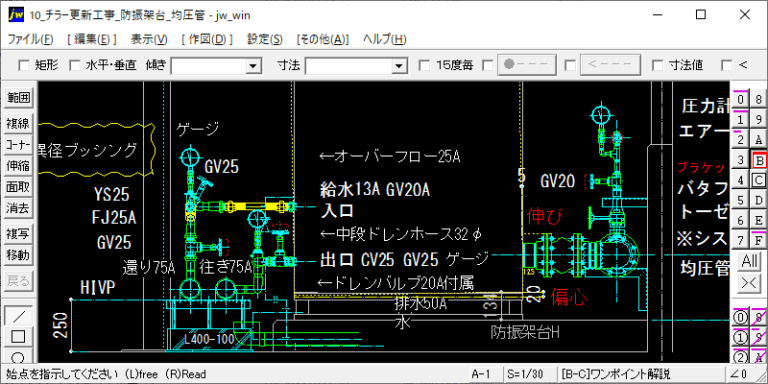Click the All layers button
The height and width of the screenshot is (384, 768).
pyautogui.click(x=749, y=261)
